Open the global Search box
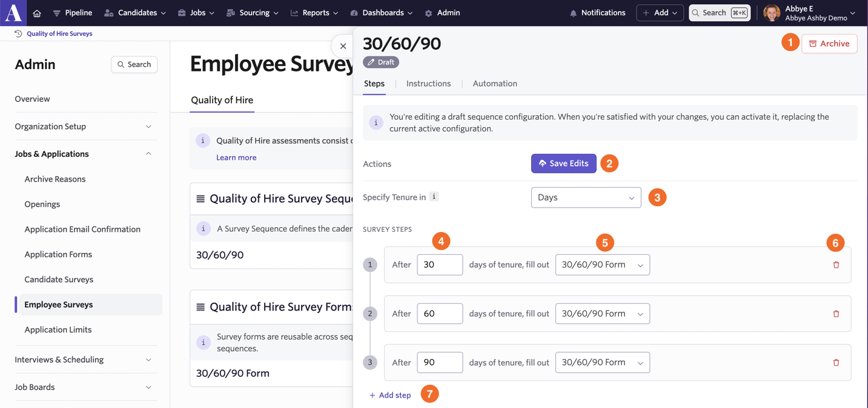The width and height of the screenshot is (868, 408). coord(720,13)
